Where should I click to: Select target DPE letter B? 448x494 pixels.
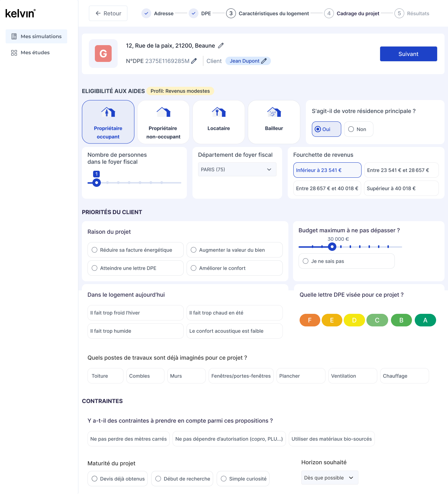401,320
